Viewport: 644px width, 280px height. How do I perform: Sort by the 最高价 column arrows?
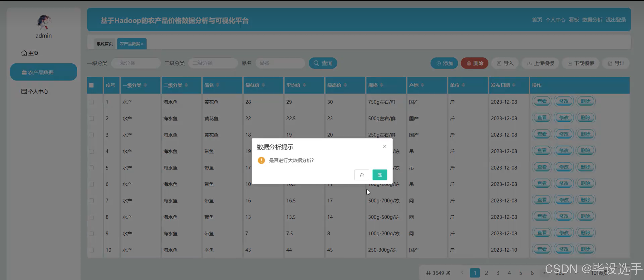point(345,85)
